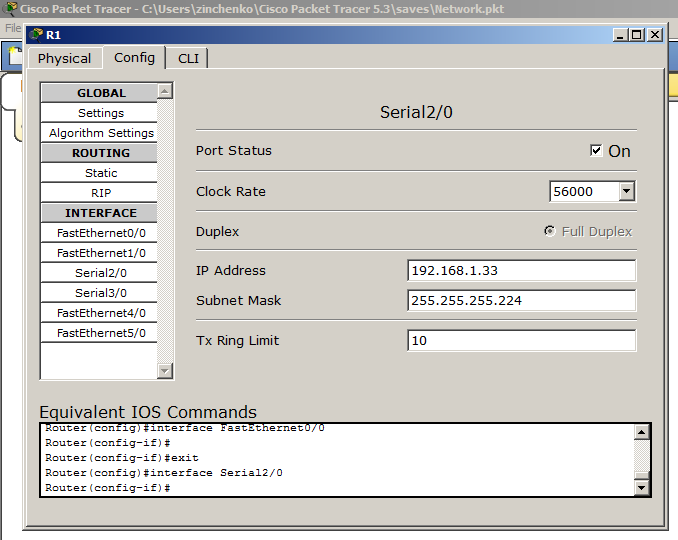The height and width of the screenshot is (540, 678).
Task: Maximize the R1 window
Action: (636, 35)
